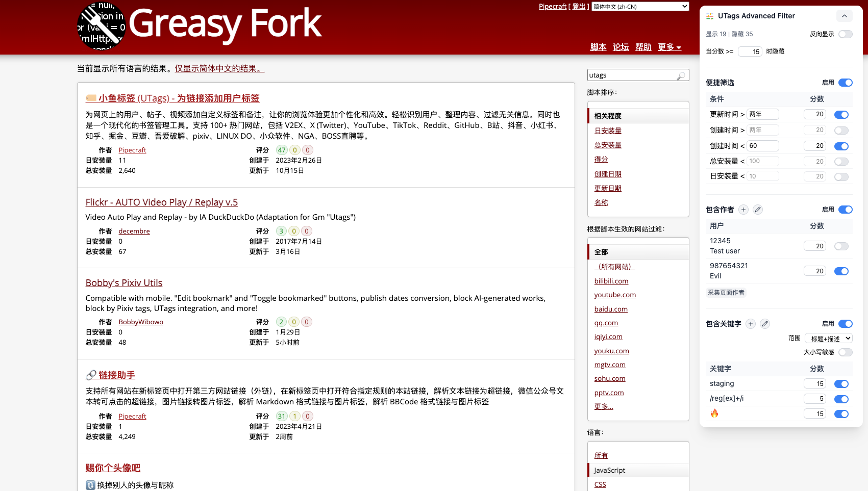Click the pencil edit icon next to 包含关键字
Image resolution: width=868 pixels, height=491 pixels.
coord(764,324)
